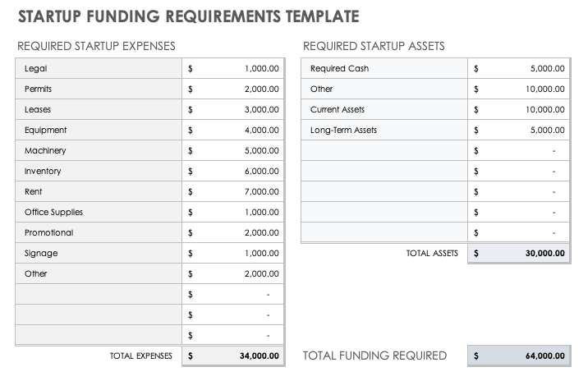Click the Required Cash label cell

(384, 69)
